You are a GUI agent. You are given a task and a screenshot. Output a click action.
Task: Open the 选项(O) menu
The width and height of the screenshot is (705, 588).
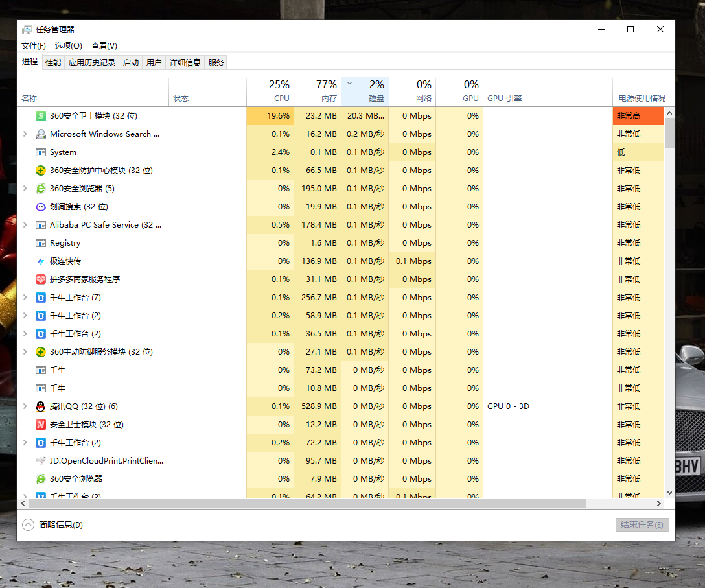[68, 46]
